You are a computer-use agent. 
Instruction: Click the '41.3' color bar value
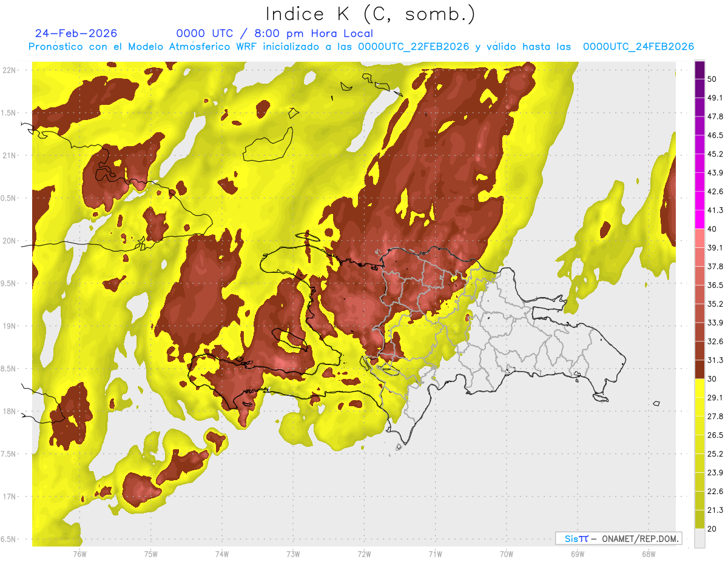[x=715, y=210]
